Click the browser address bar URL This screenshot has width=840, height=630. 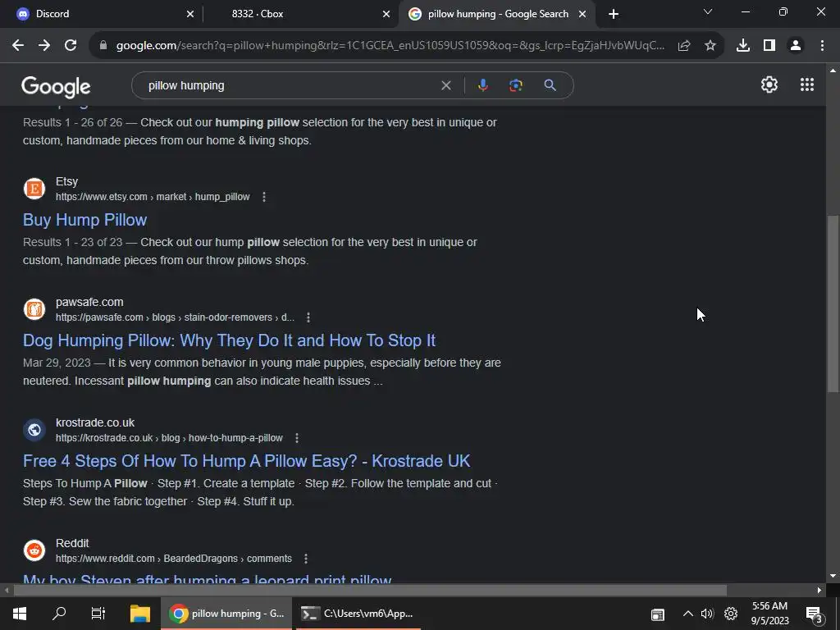tap(390, 46)
